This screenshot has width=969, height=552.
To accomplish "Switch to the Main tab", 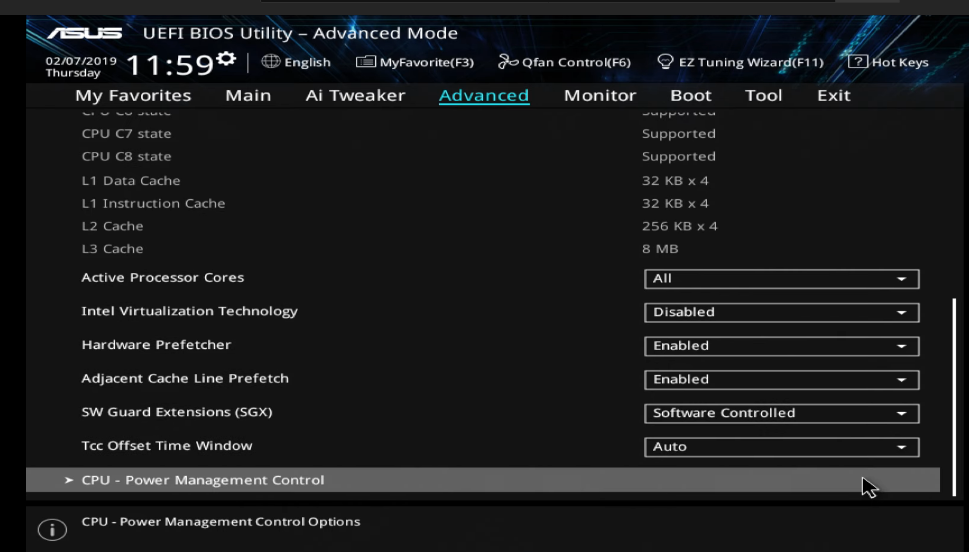I will [248, 95].
